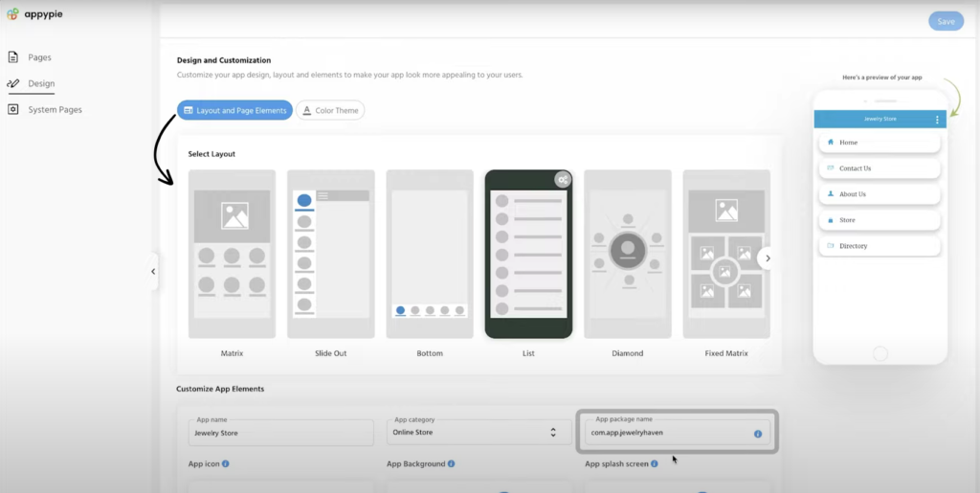Open List layout settings gear icon

563,180
